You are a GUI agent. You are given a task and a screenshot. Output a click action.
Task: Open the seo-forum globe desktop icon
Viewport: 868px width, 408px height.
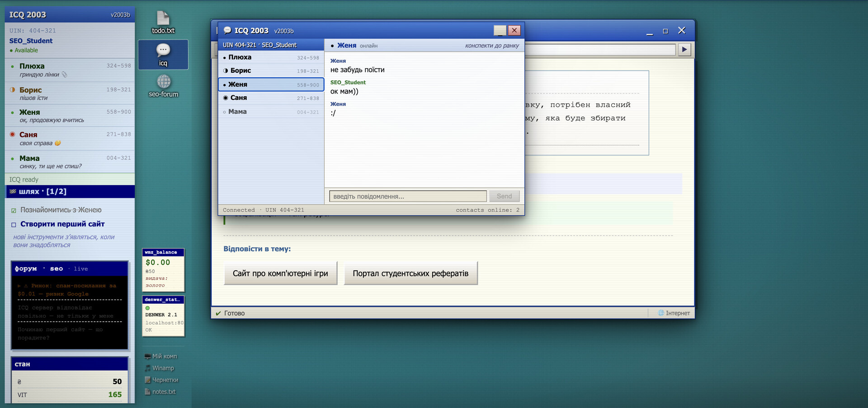point(164,86)
